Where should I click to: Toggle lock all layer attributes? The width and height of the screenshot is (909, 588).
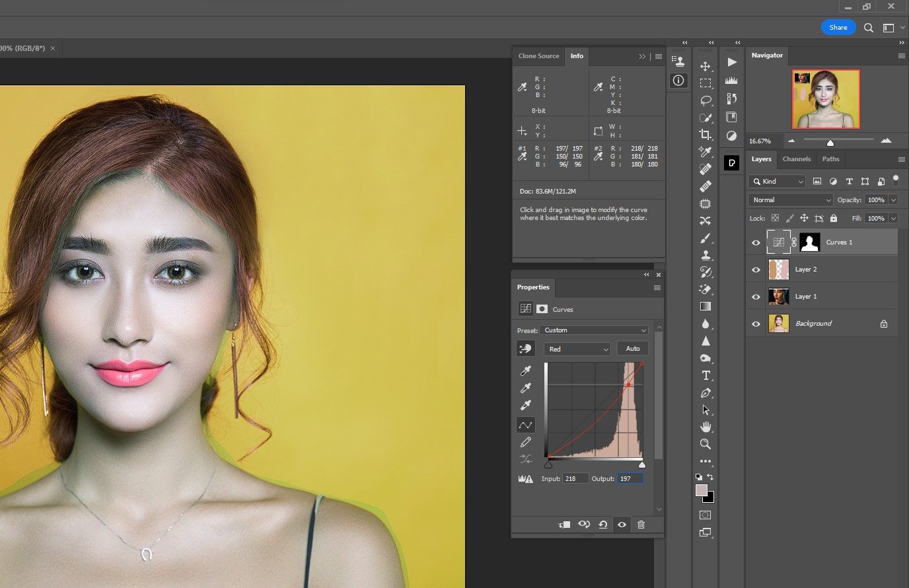[x=834, y=218]
